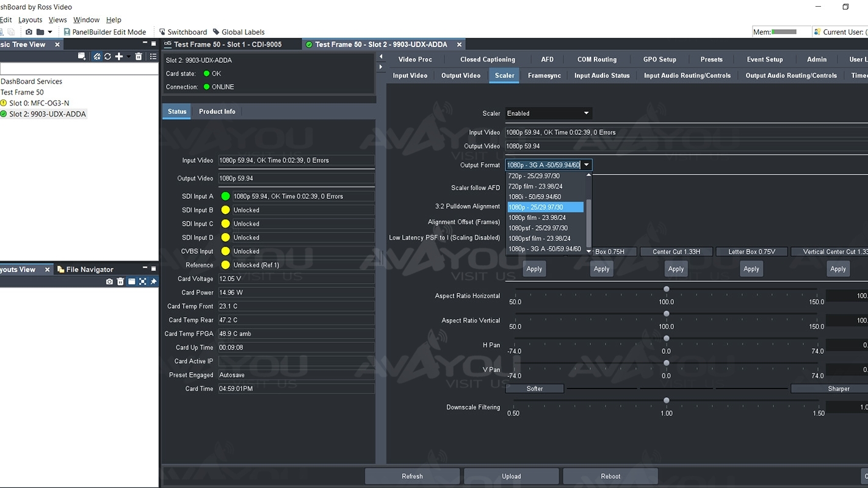The width and height of the screenshot is (868, 488).
Task: Click the refresh icon in Tree View toolbar
Action: pyautogui.click(x=107, y=56)
